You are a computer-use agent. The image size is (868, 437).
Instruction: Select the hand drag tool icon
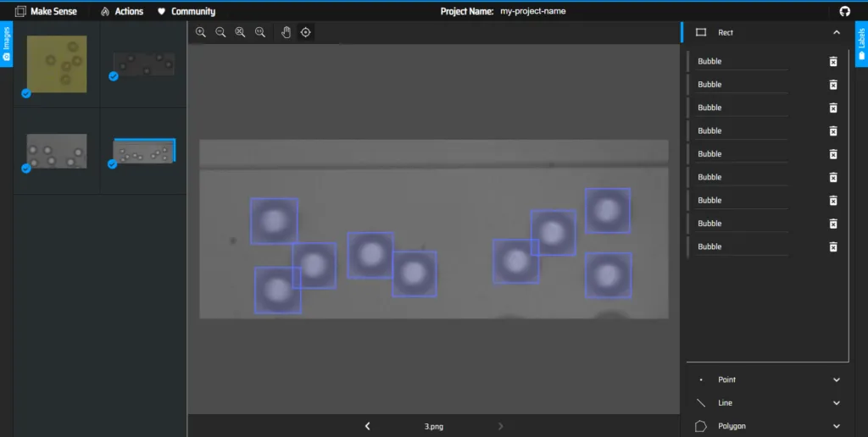tap(286, 32)
